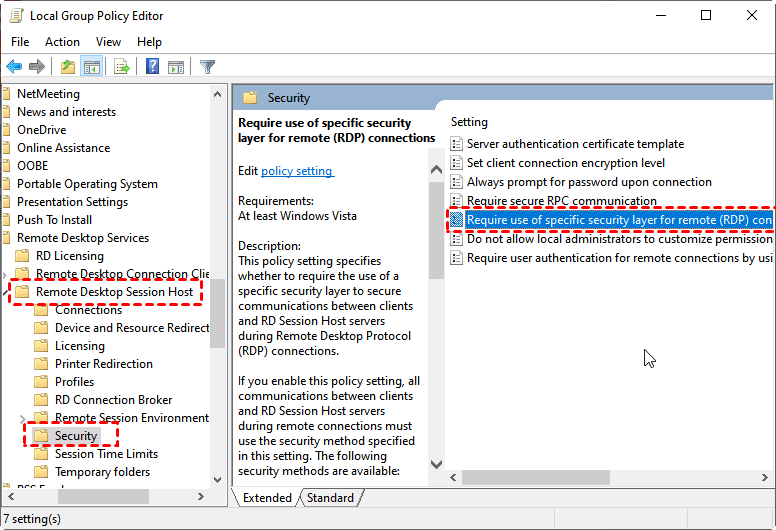The width and height of the screenshot is (776, 530).
Task: Click the Forward arrow toolbar icon
Action: 37,66
